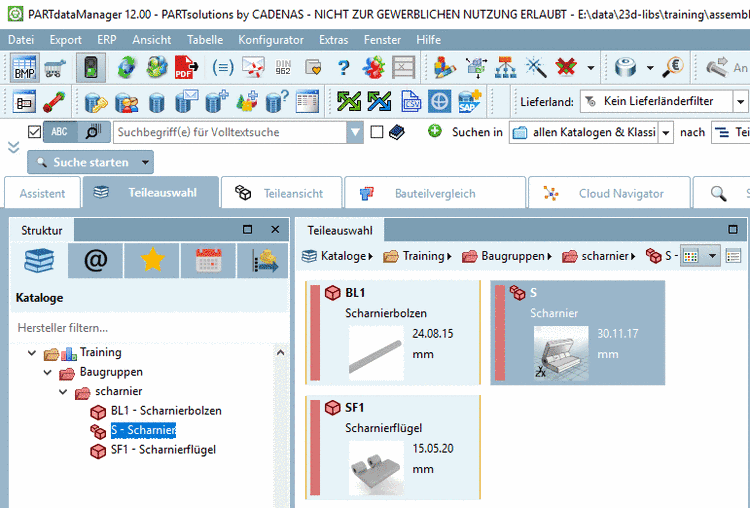Image resolution: width=750 pixels, height=508 pixels.
Task: Open the 'allen Katalogen & Klassi' dropdown
Action: (x=666, y=133)
